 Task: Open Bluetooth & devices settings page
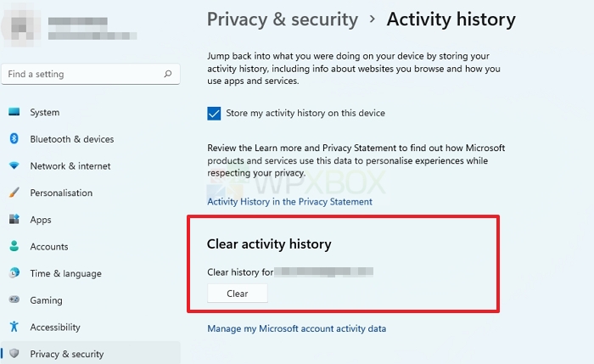click(72, 139)
